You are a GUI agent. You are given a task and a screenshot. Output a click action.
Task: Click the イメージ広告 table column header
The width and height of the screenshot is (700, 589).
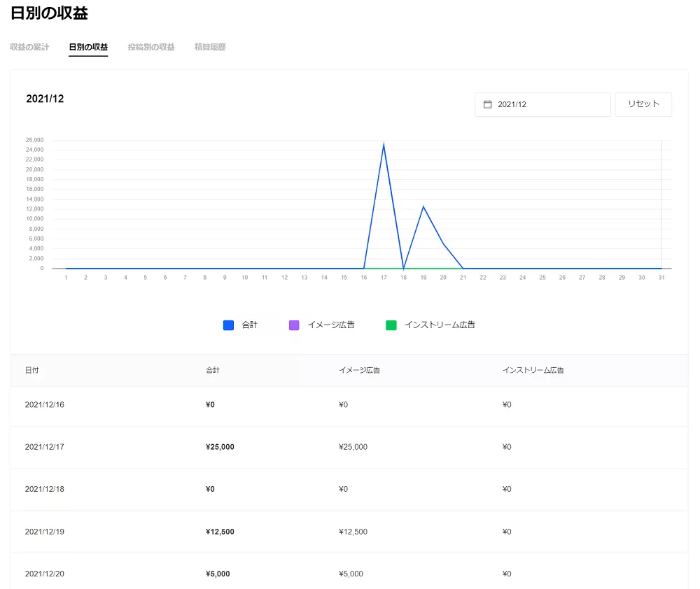359,370
